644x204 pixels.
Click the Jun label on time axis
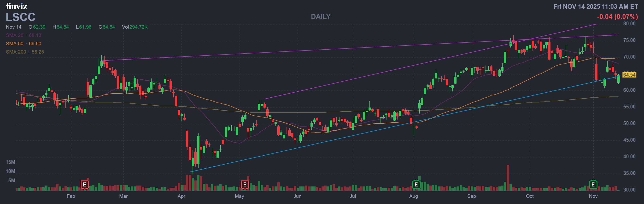[297, 196]
